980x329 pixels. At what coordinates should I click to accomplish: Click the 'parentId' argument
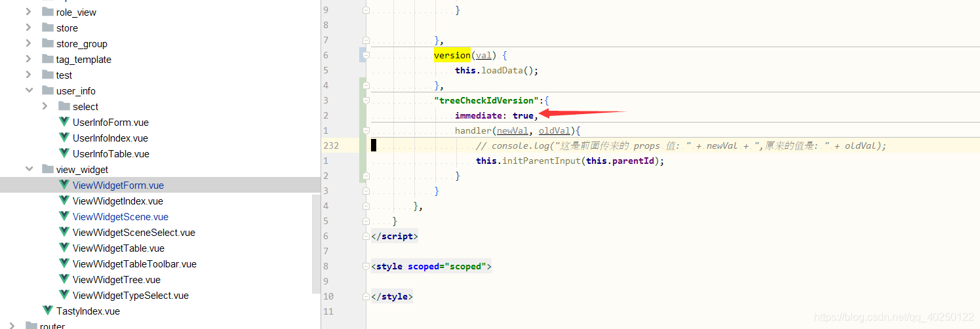coord(633,161)
